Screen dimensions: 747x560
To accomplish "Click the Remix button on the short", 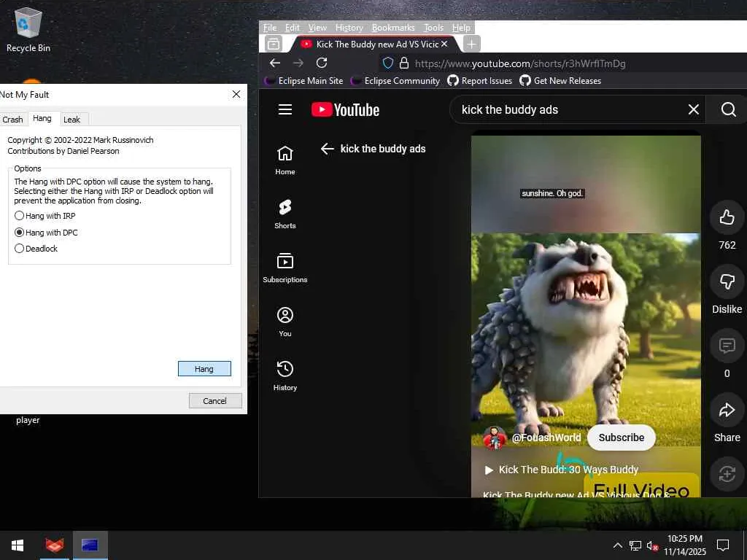I will click(727, 474).
